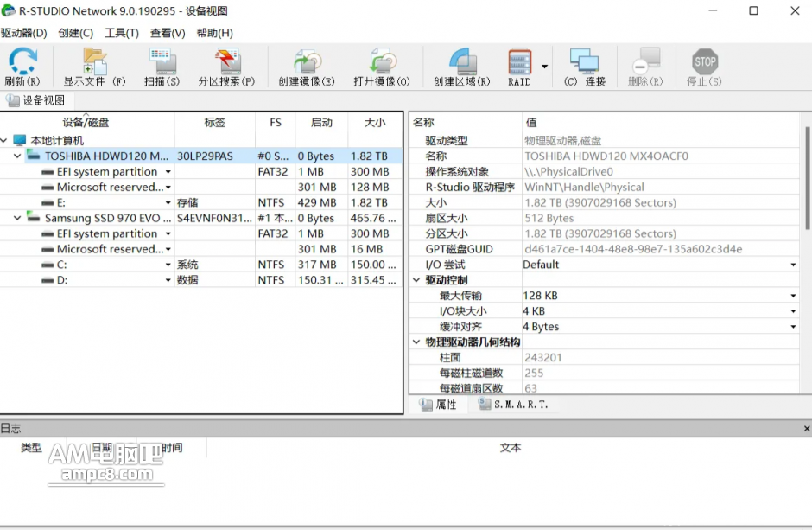Image resolution: width=812 pixels, height=530 pixels.
Task: Open the I/O 尝试 Default dropdown
Action: 793,265
